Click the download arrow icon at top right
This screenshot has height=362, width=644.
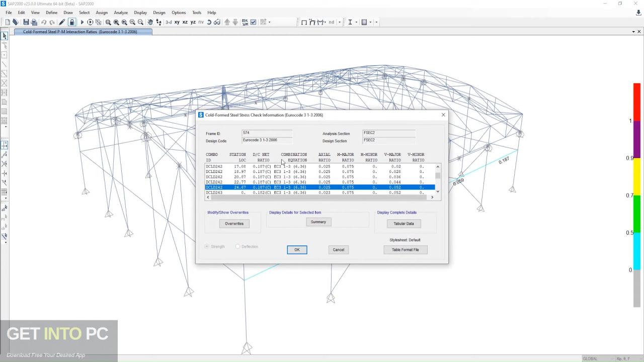pos(638,13)
